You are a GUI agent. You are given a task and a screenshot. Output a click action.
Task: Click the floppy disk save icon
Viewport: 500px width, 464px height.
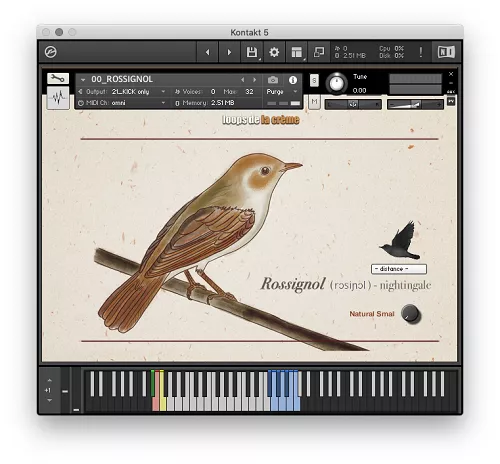point(252,52)
